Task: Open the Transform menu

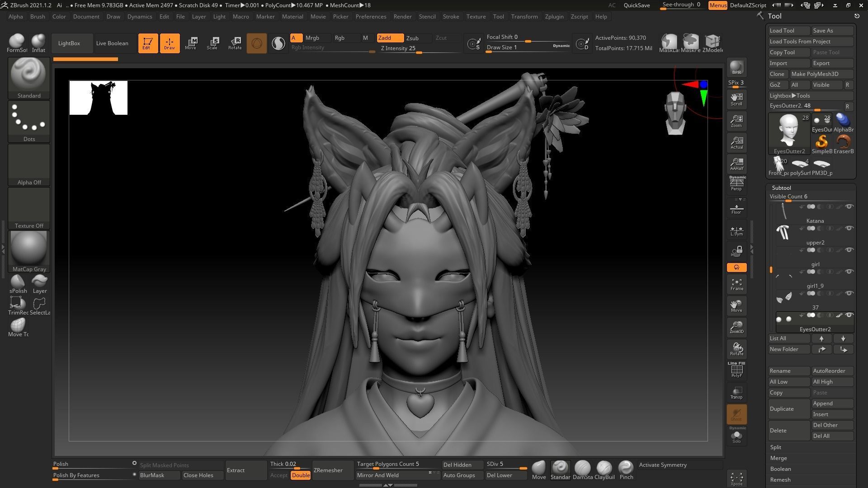Action: click(524, 17)
